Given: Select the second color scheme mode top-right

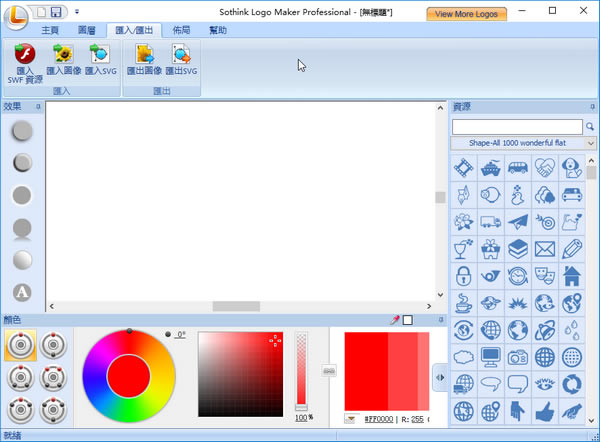Looking at the screenshot, I should (x=53, y=345).
